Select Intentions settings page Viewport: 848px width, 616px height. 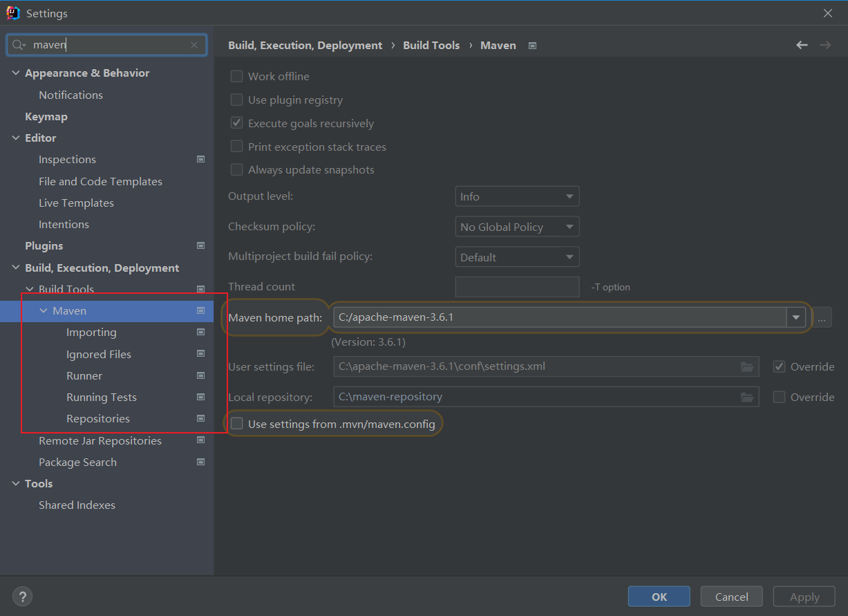(x=64, y=224)
